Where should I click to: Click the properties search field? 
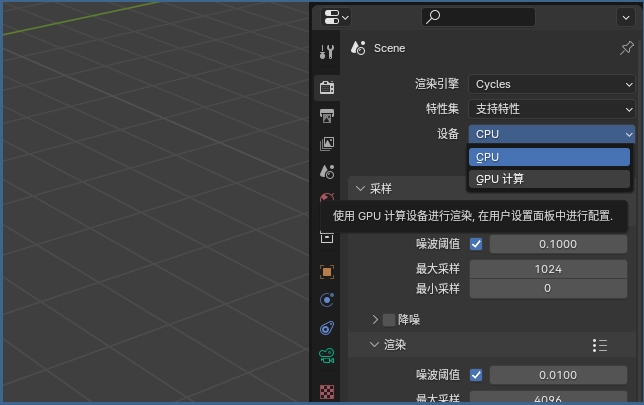point(478,17)
